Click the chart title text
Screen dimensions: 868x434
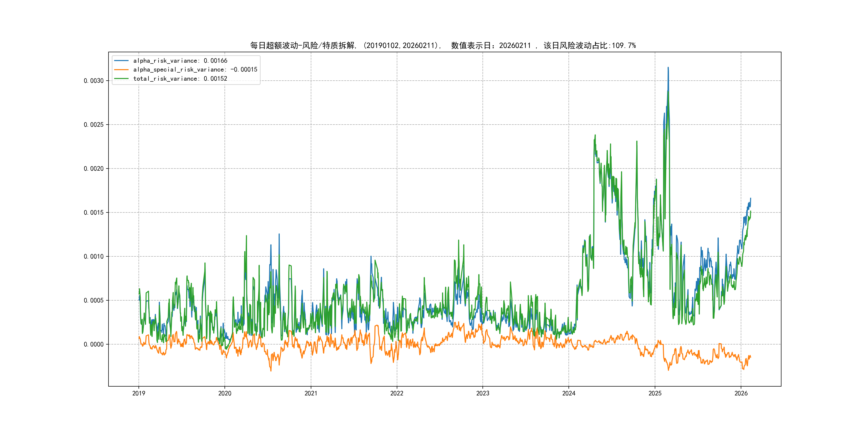click(443, 46)
